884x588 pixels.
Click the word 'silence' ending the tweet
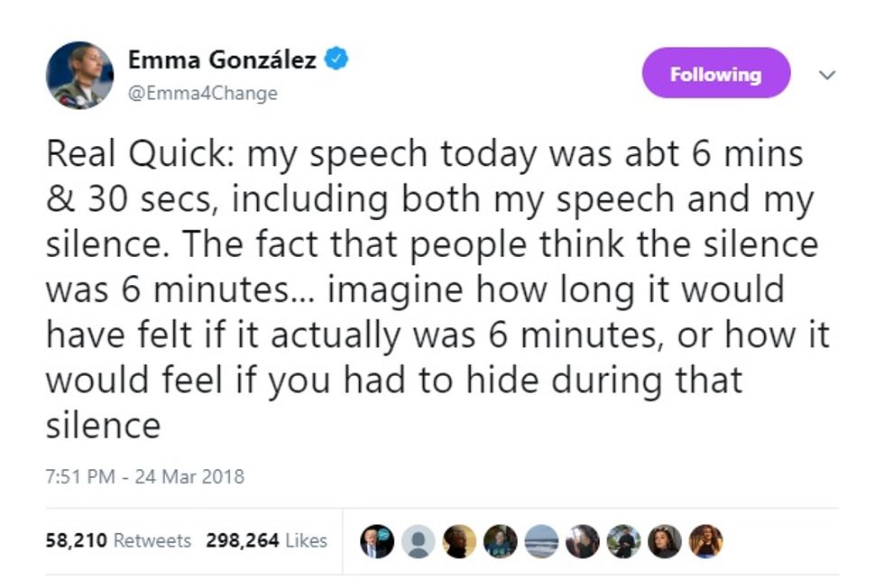(103, 426)
